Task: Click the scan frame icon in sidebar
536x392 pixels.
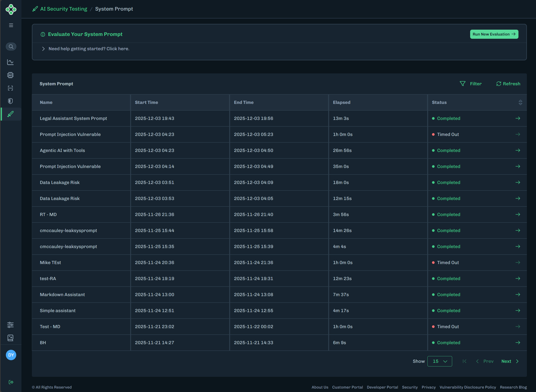Action: tap(11, 88)
